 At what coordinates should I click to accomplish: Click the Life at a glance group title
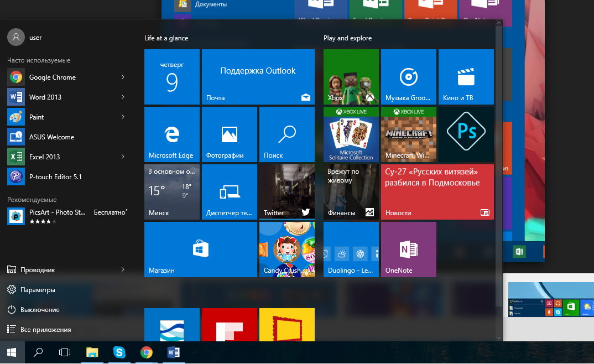tap(166, 38)
